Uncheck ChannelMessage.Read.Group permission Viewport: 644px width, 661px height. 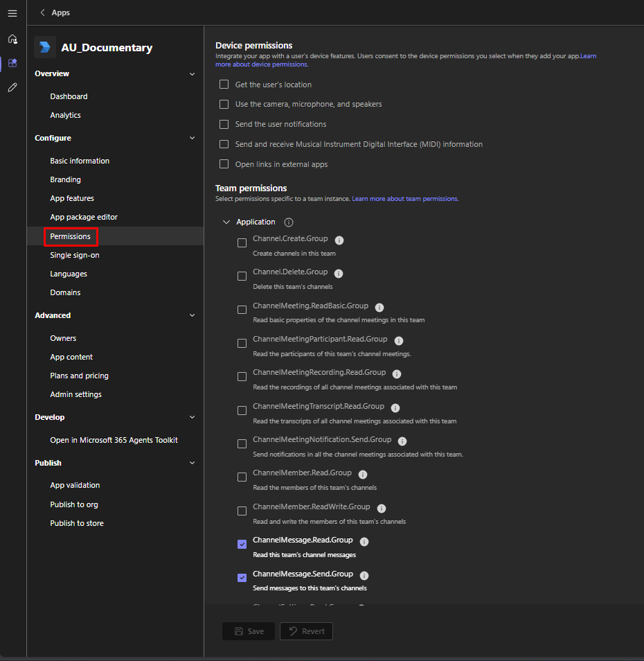(242, 545)
